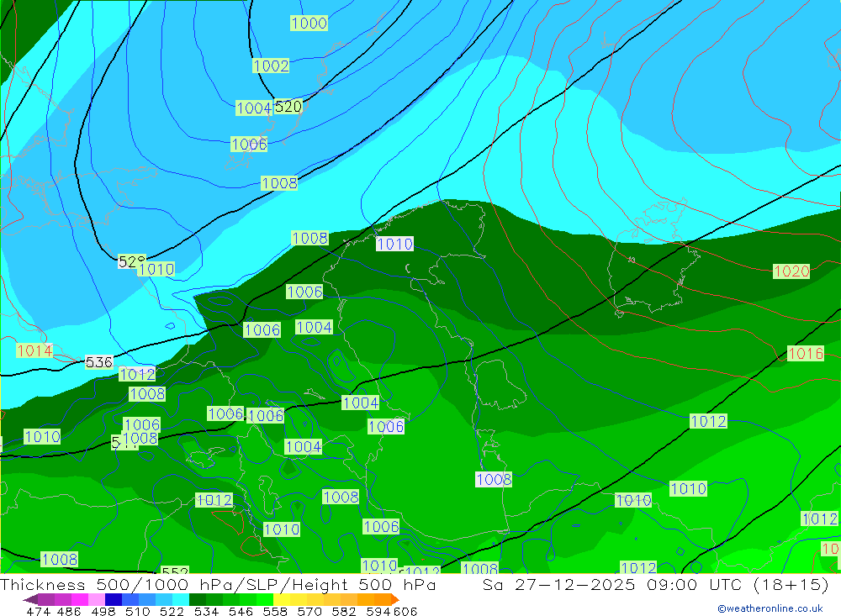Image resolution: width=841 pixels, height=616 pixels.
Task: Click the 594 legend scale value
Action: pyautogui.click(x=378, y=611)
